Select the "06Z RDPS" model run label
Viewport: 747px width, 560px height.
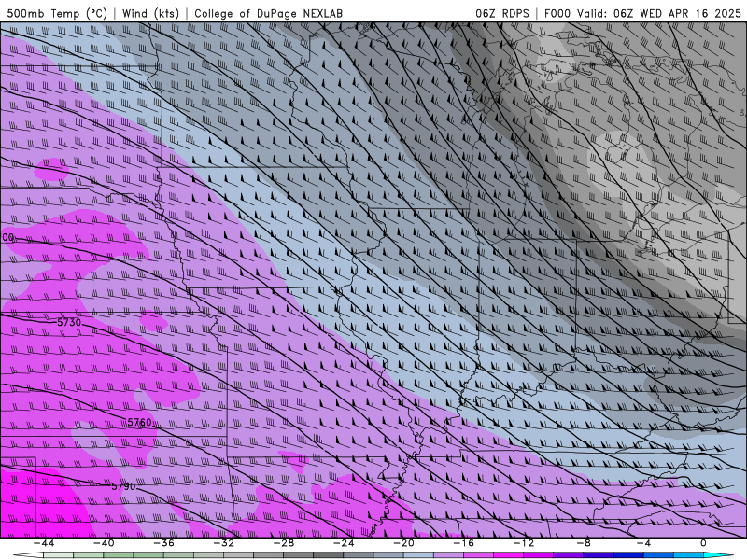502,13
